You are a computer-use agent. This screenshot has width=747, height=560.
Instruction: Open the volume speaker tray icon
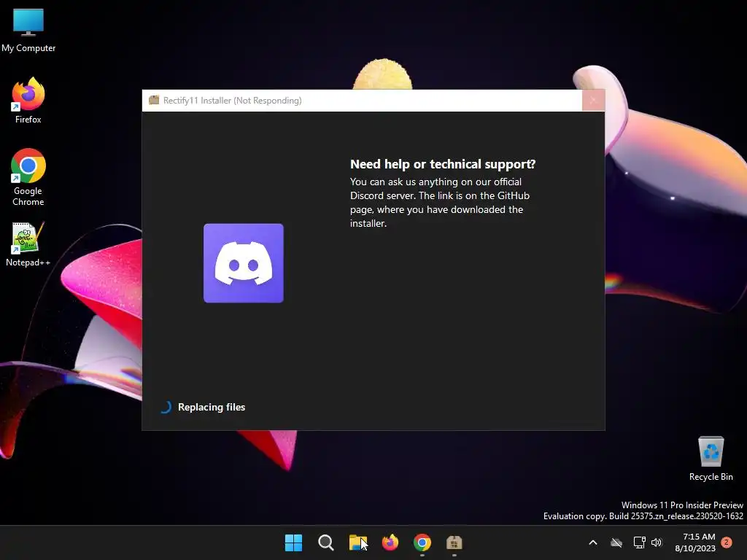point(657,542)
